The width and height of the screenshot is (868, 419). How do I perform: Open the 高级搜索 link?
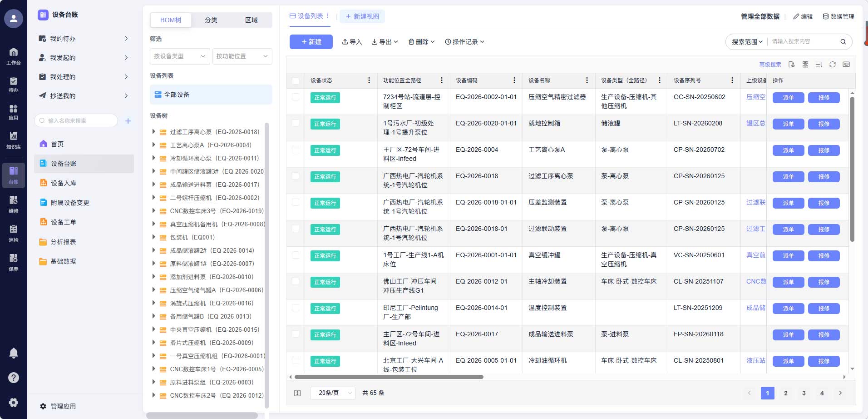pos(770,65)
